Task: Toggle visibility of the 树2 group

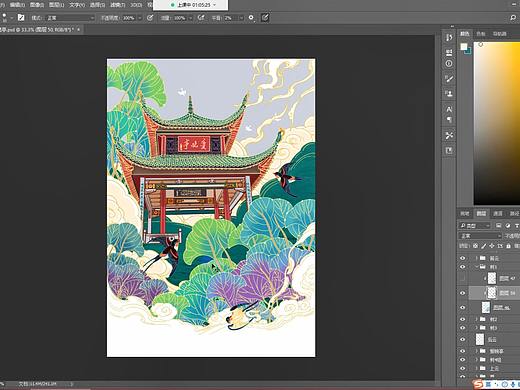Action: [463, 319]
